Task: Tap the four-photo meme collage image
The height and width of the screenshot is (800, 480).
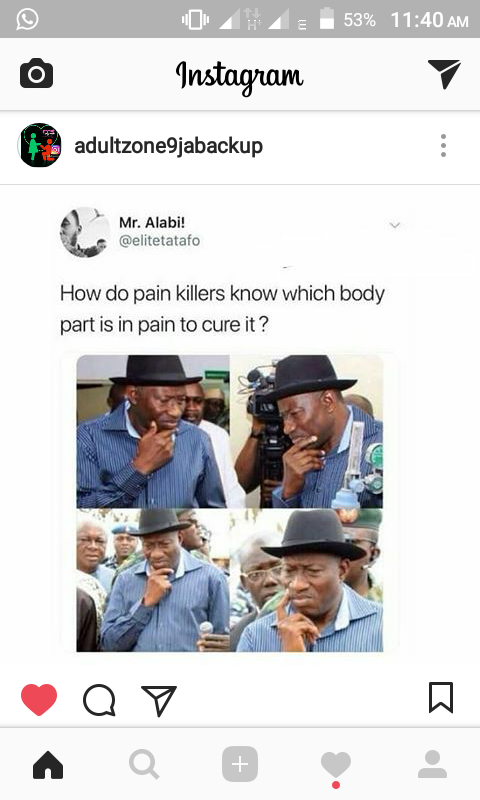Action: coord(230,503)
